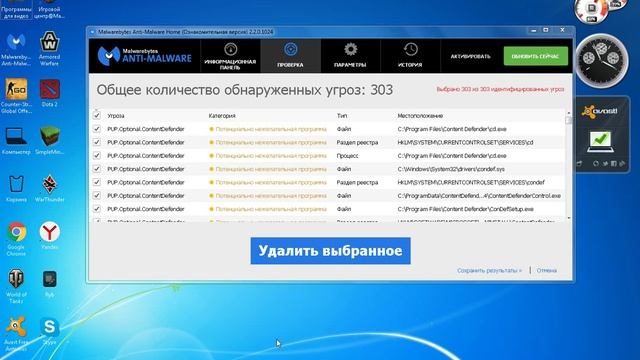Select the Avast Free Antivirus desktop icon
Image resolution: width=640 pixels, height=360 pixels.
tap(16, 333)
